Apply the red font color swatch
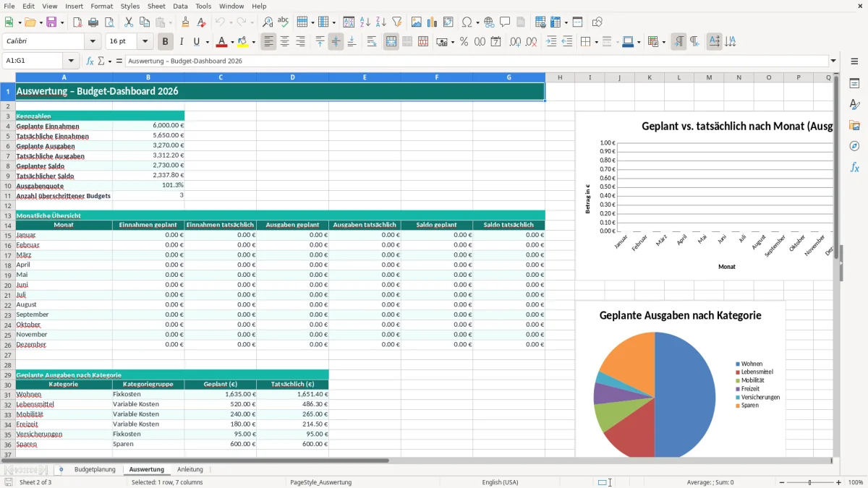The height and width of the screenshot is (488, 868). (x=221, y=42)
